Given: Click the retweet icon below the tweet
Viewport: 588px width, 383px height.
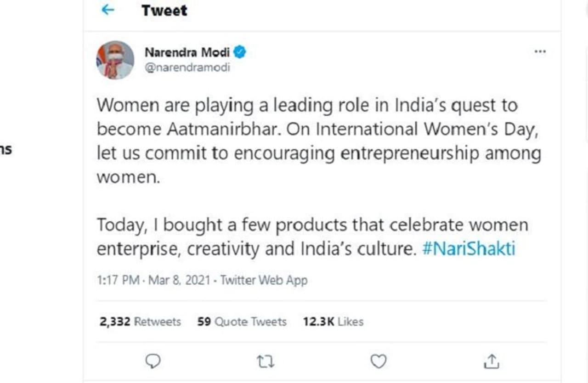Looking at the screenshot, I should (266, 361).
